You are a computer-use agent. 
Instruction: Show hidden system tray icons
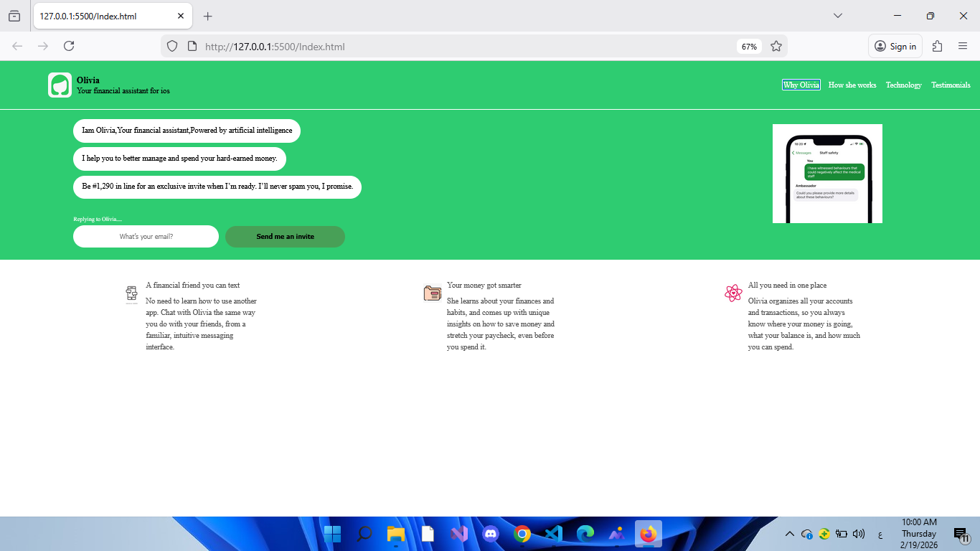790,534
